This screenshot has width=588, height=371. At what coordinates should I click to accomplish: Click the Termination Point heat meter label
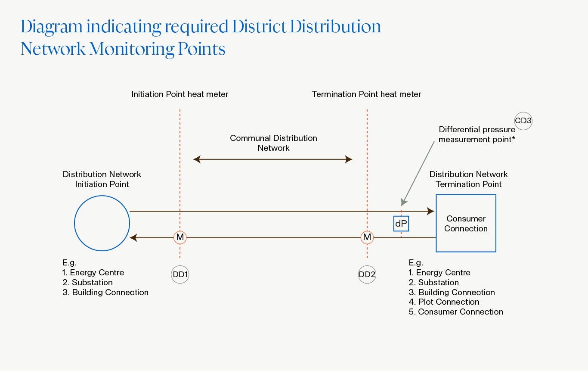pos(366,94)
